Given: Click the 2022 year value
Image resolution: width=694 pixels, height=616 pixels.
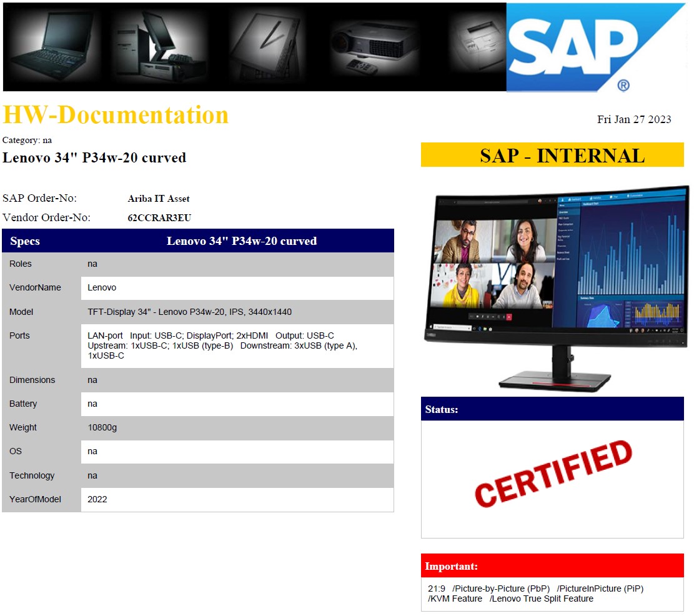Looking at the screenshot, I should pyautogui.click(x=97, y=499).
